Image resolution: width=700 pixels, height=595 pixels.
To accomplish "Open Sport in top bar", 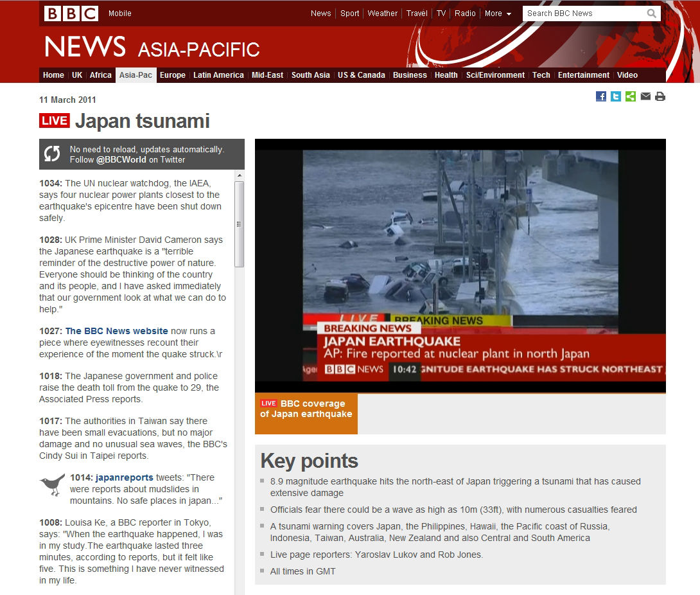I will click(x=349, y=13).
